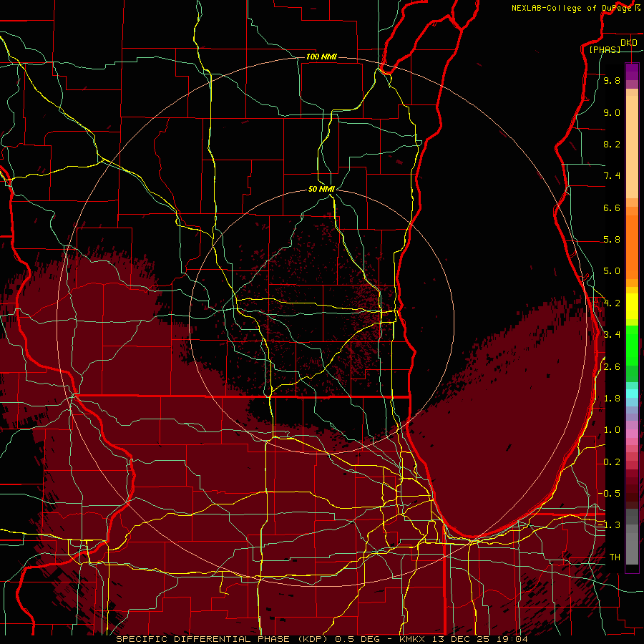
Task: Click the -0.5 legend value
Action: (609, 493)
